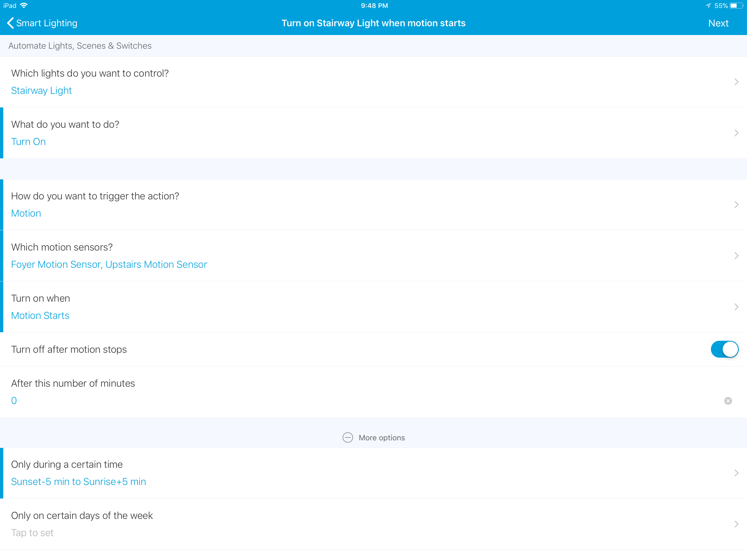Screen dimensions: 747x560
Task: Collapse More options with the minus icon
Action: 348,437
